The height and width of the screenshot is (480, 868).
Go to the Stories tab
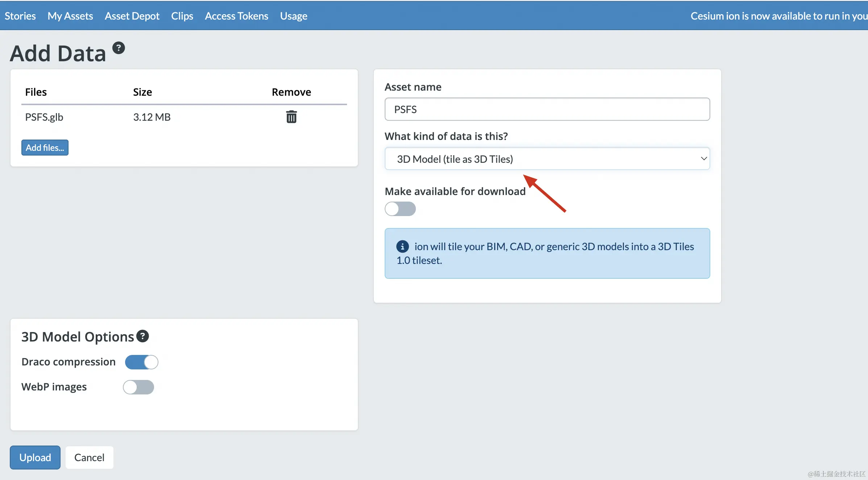coord(20,16)
